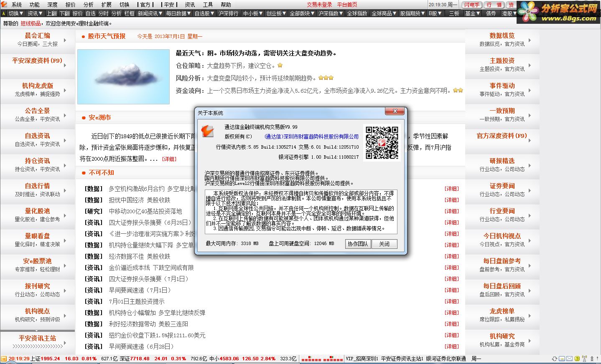
Task: Click the arrow beside 龙虎榜单
Action: 530,316
